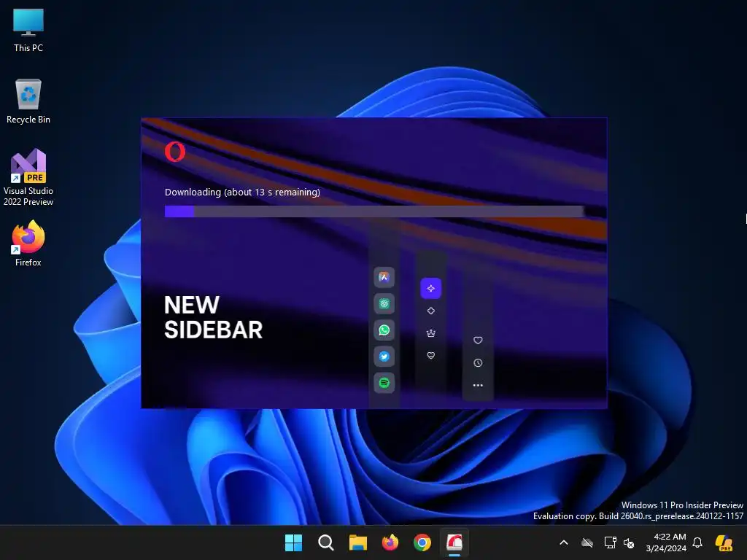Click the Twitter icon in sidebar preview
Image resolution: width=747 pixels, height=560 pixels.
click(x=384, y=356)
